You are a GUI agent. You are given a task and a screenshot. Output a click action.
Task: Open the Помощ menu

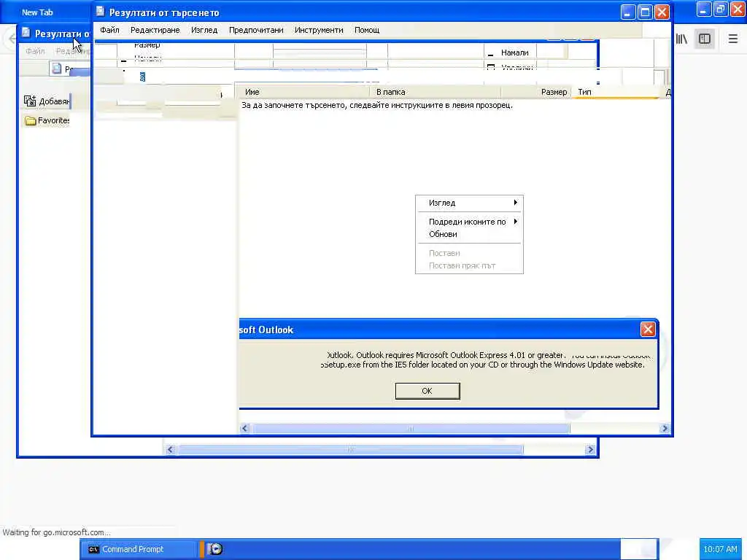pyautogui.click(x=367, y=30)
